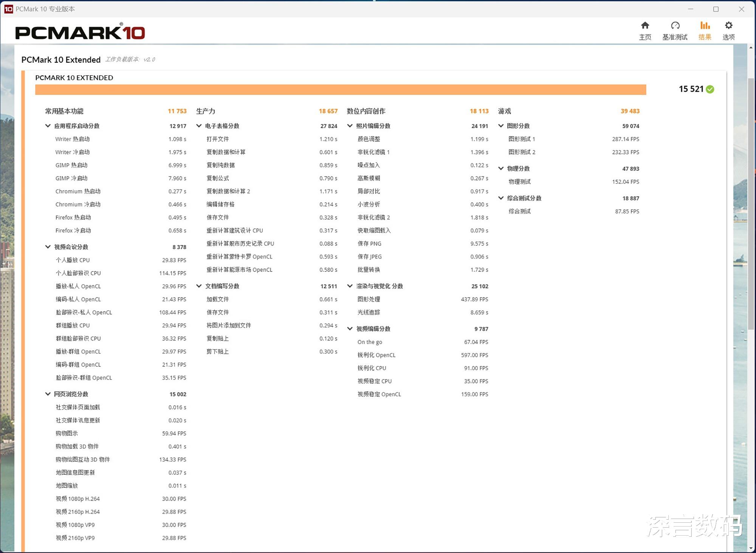Image resolution: width=756 pixels, height=553 pixels.
Task: Click the PCMARK 10 logo
Action: [80, 33]
